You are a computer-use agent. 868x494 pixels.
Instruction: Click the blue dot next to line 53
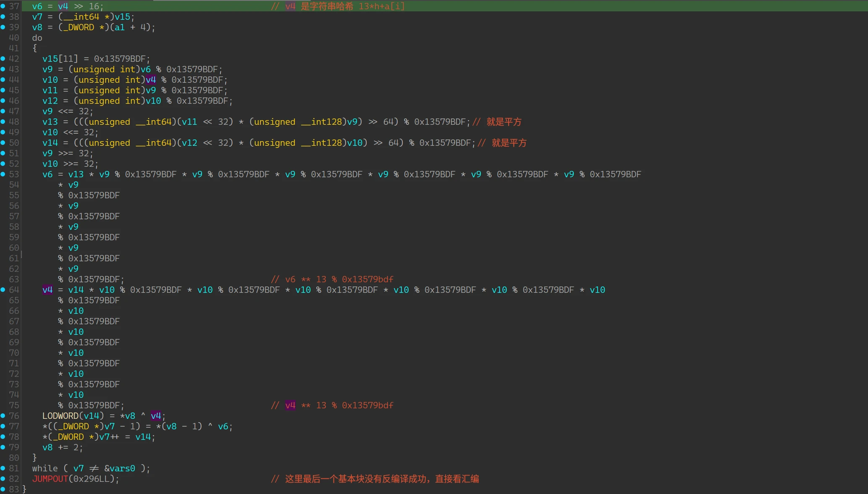[x=3, y=174]
